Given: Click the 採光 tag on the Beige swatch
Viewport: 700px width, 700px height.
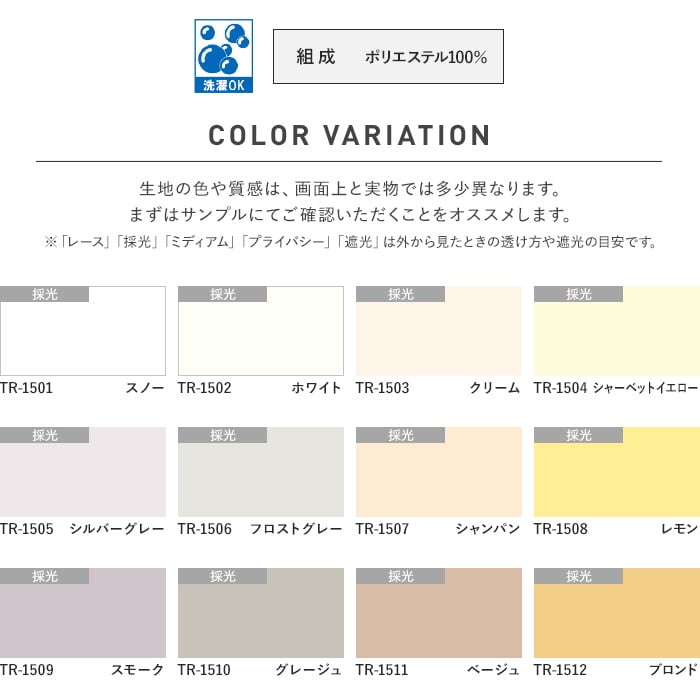Looking at the screenshot, I should tap(401, 576).
